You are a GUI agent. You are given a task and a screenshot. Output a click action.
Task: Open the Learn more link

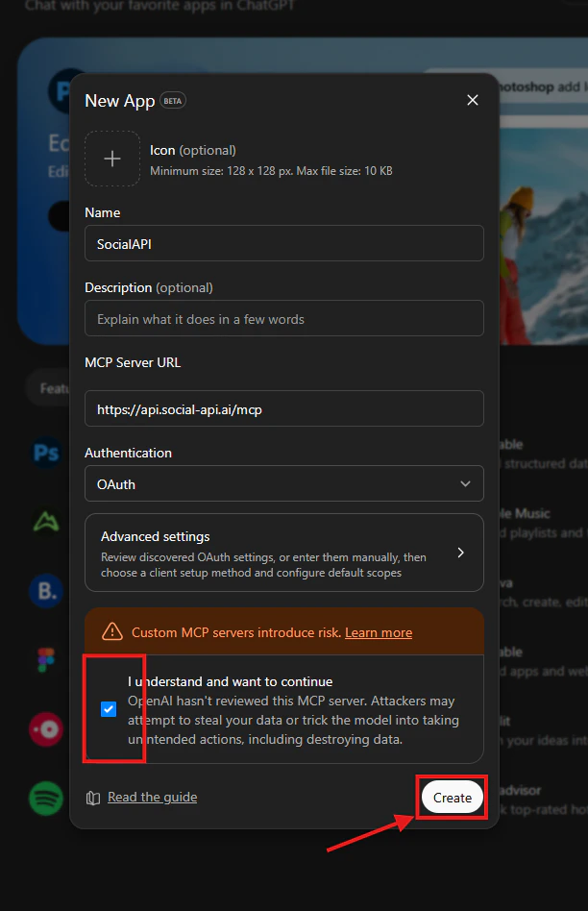point(378,632)
